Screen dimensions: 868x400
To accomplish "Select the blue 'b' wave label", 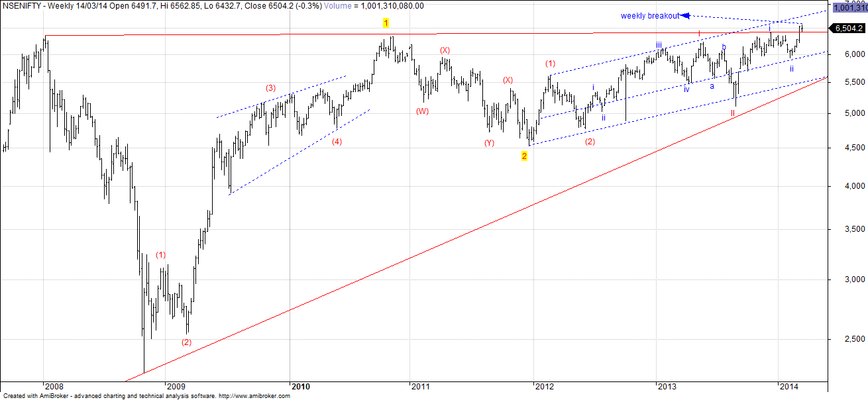I will 724,46.
